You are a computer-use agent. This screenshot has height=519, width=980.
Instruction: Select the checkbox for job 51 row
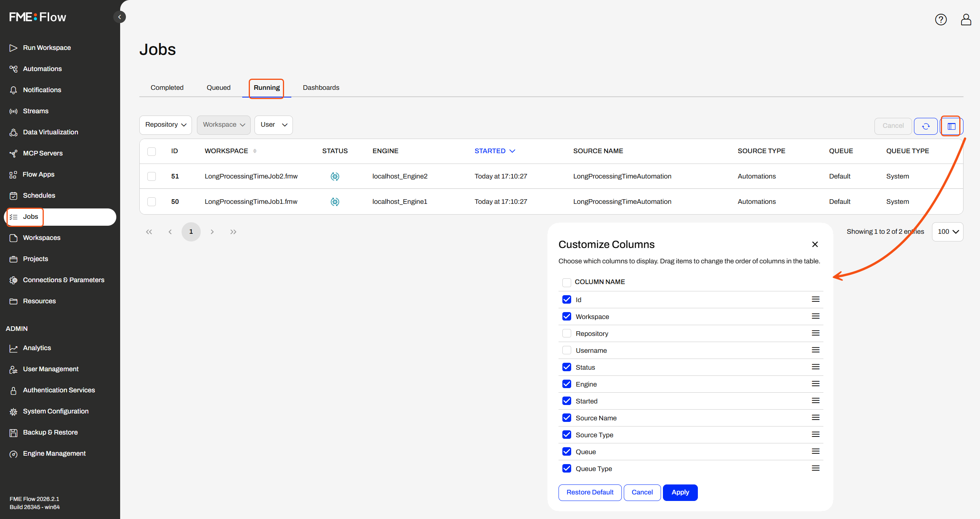pyautogui.click(x=152, y=176)
